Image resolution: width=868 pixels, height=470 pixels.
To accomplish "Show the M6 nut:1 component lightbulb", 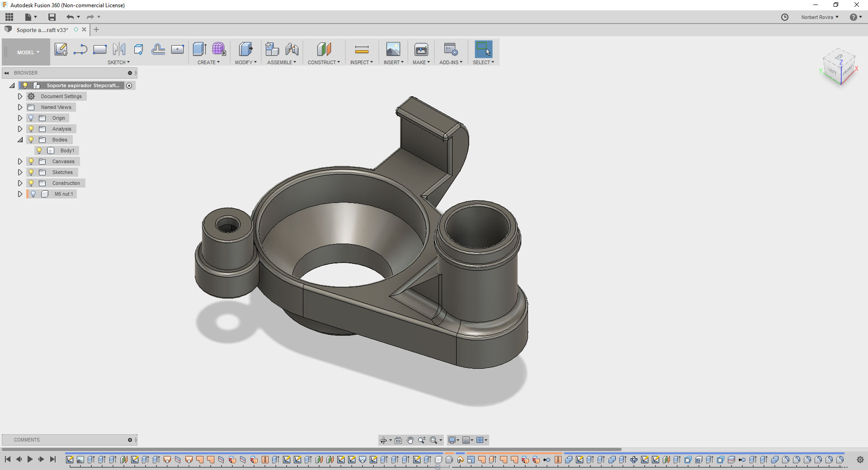I will (33, 194).
